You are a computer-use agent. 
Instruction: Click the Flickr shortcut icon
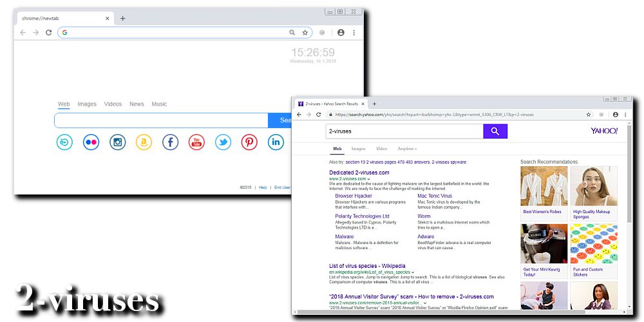pyautogui.click(x=91, y=142)
